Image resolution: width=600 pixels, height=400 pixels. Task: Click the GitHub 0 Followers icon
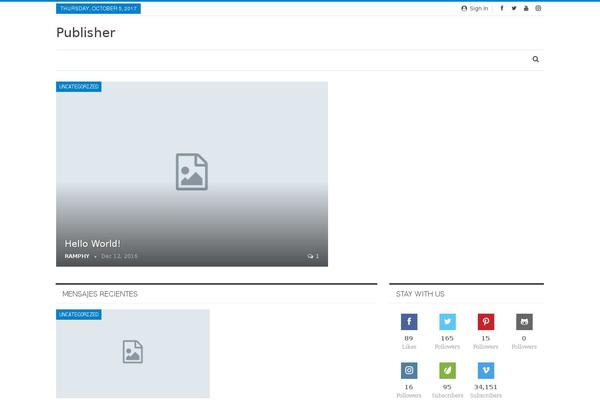524,322
